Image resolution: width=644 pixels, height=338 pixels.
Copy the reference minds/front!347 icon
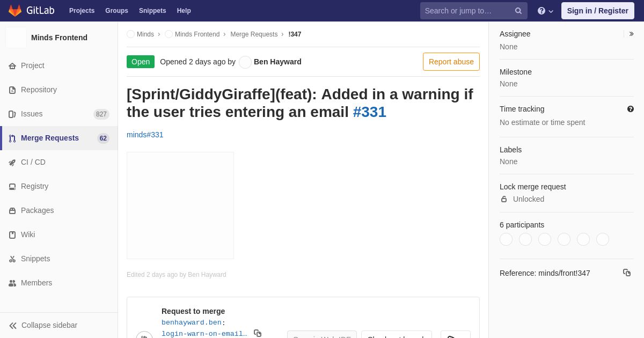pyautogui.click(x=627, y=273)
